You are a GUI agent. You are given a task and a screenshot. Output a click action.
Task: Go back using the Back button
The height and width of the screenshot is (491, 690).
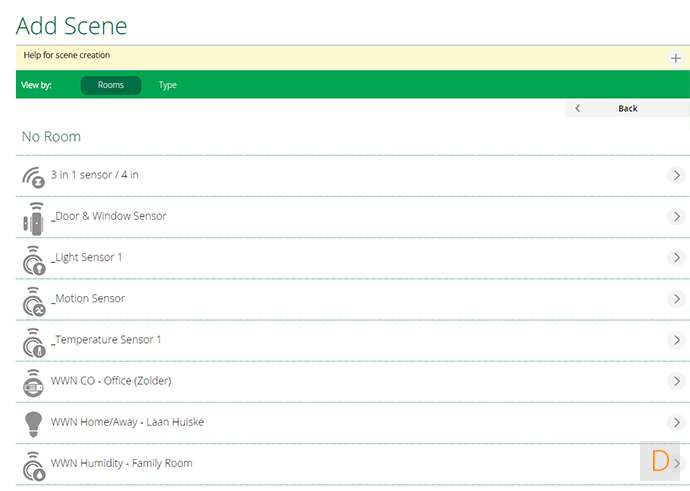[627, 108]
